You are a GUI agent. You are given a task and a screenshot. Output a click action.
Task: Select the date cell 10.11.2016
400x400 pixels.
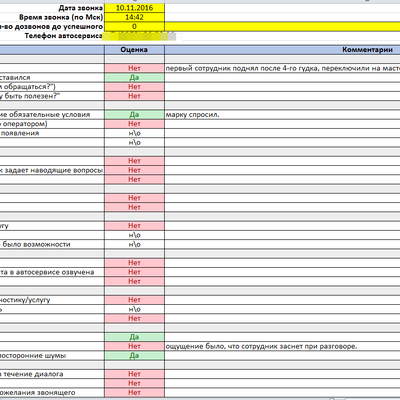(x=134, y=8)
